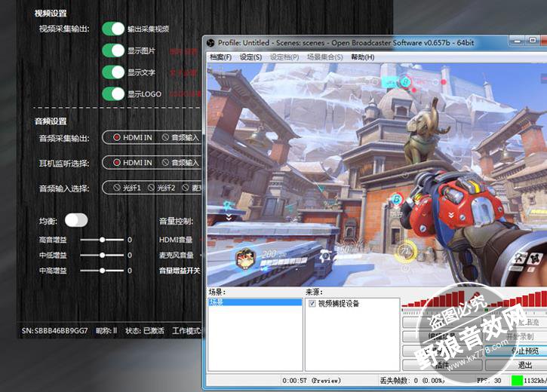Click the 中高增益 slider handle
Viewport: 547px width, 392px height.
click(102, 271)
